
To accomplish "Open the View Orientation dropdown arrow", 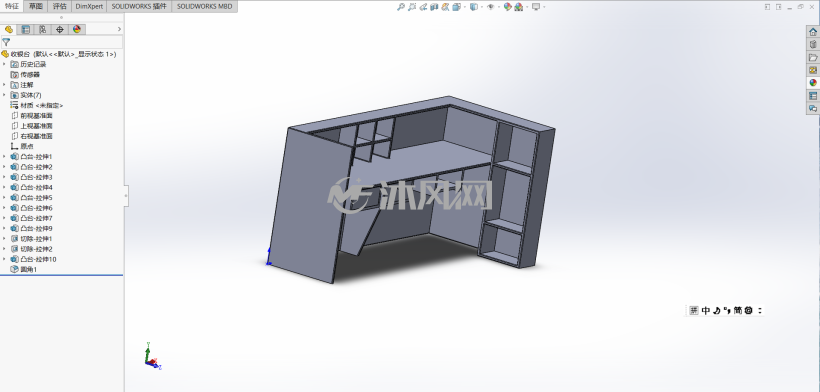I will 465,7.
